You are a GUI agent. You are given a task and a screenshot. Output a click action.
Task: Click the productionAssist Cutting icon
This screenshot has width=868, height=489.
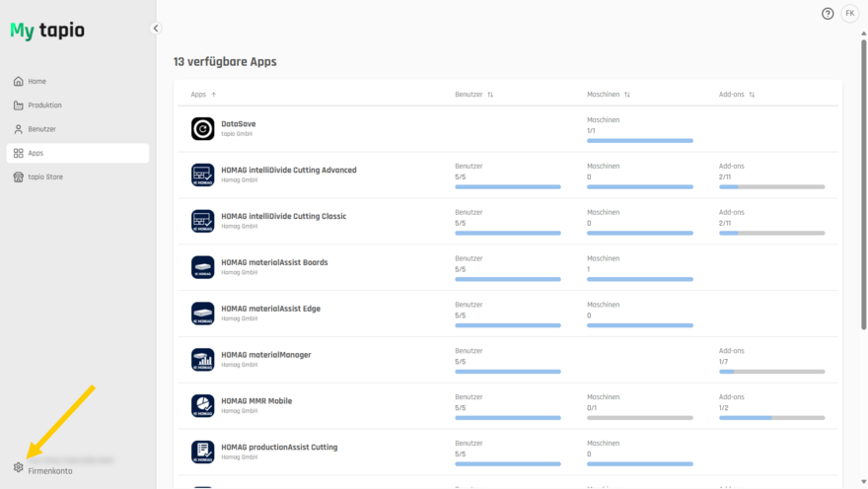click(x=202, y=452)
